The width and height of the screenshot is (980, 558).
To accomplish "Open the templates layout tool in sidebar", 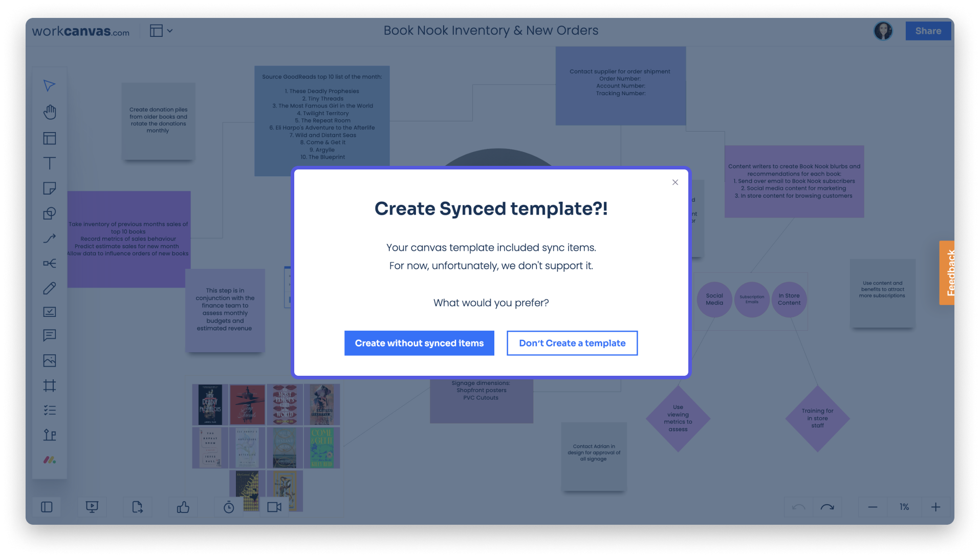I will tap(49, 138).
